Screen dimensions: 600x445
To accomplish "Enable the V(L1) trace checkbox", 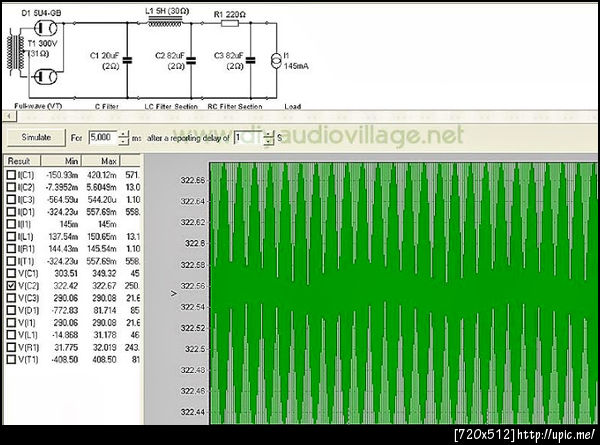I will 11,335.
